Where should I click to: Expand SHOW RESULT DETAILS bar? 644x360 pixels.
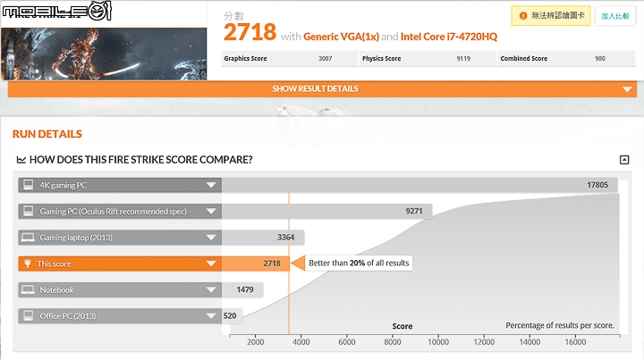(x=322, y=89)
